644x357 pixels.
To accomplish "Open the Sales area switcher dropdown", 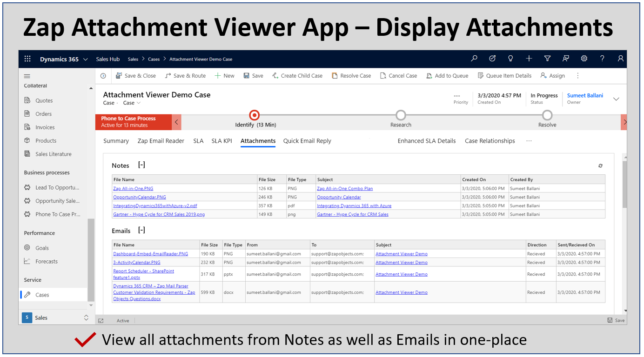I will (86, 317).
